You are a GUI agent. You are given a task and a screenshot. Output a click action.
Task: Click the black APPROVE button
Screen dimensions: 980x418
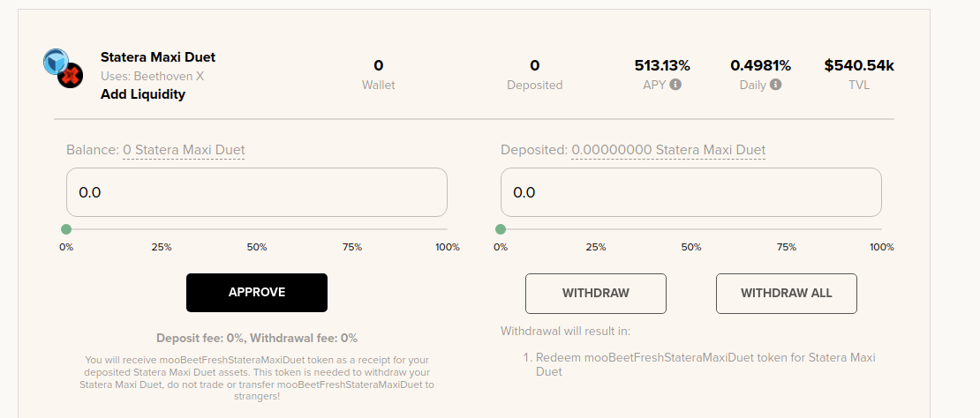257,293
